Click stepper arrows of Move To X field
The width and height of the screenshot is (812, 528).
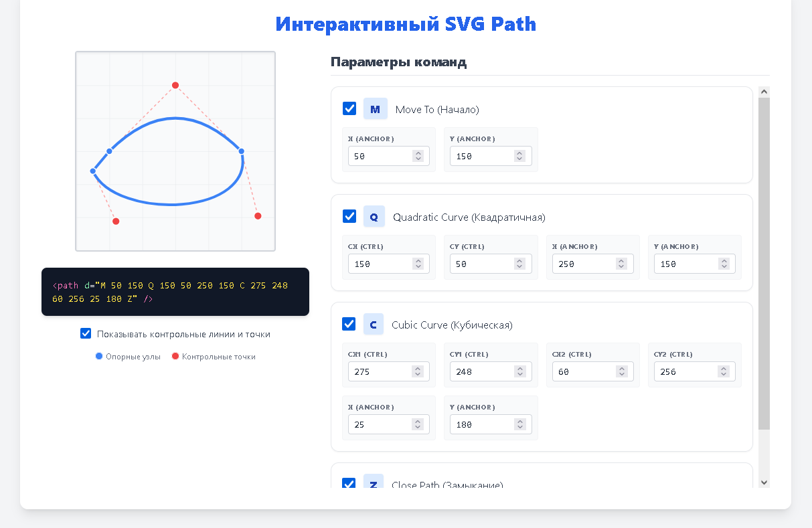(x=418, y=156)
